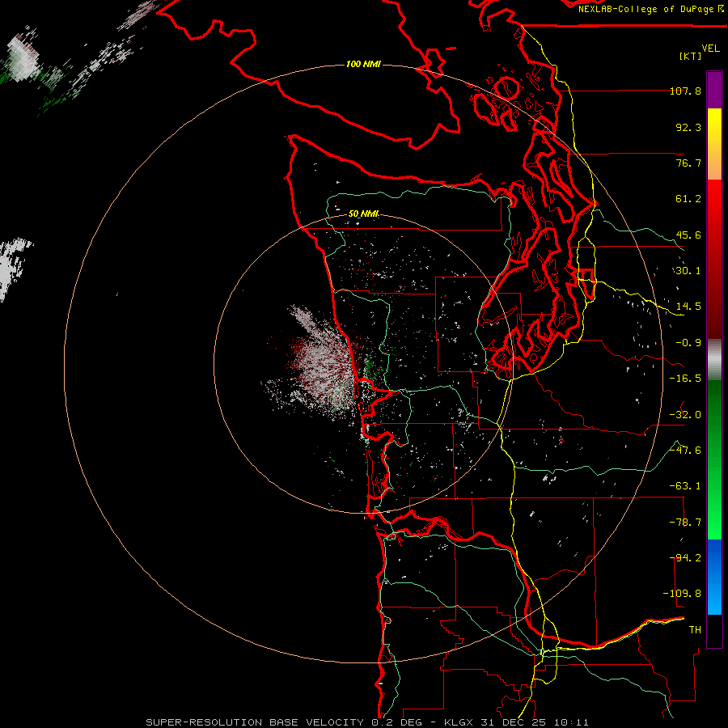Click the -63.1 legend value
Screen dimensions: 728x728
[x=685, y=486]
